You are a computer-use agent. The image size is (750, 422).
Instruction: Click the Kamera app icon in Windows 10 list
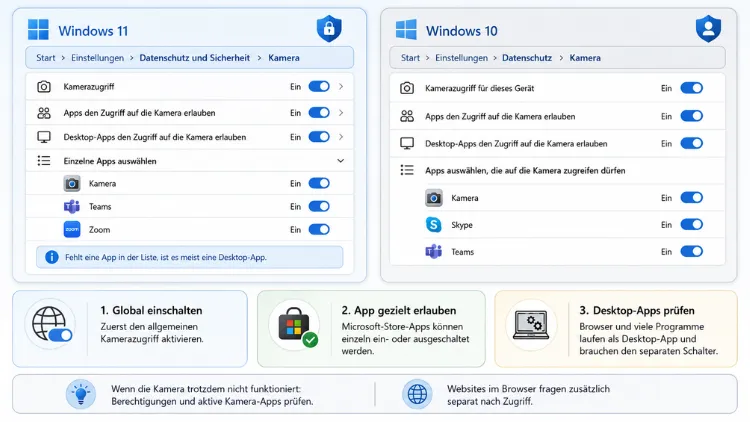[x=434, y=198]
